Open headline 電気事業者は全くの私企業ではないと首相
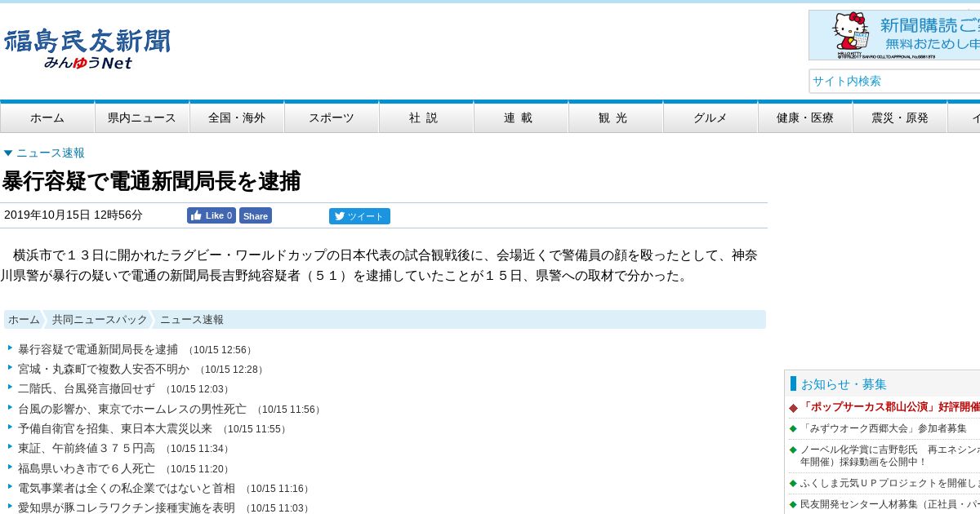The height and width of the screenshot is (514, 980). (x=127, y=488)
